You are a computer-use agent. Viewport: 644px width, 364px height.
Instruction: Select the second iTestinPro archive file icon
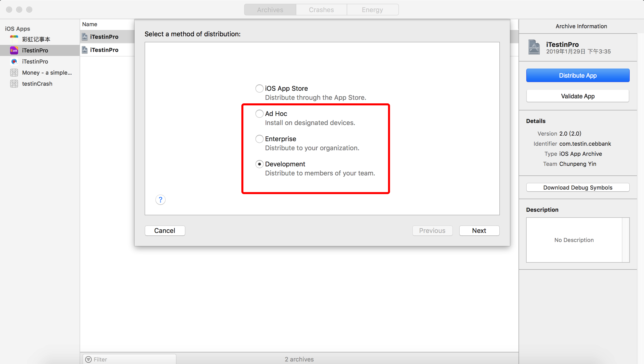click(x=85, y=50)
